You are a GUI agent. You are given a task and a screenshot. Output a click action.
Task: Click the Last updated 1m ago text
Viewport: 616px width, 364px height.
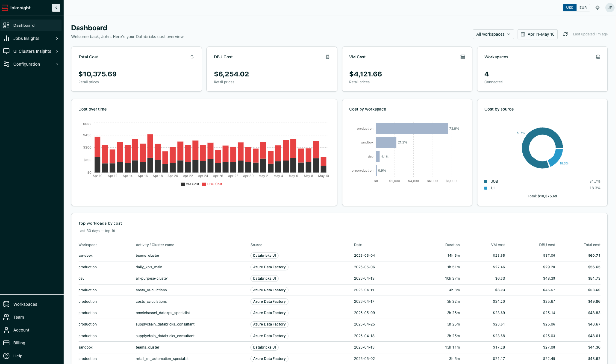(x=590, y=34)
